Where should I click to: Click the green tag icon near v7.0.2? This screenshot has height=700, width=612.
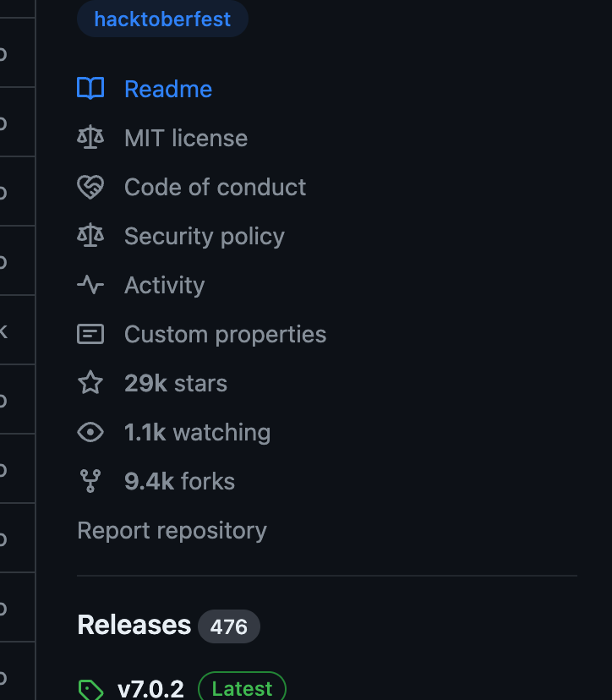tap(91, 690)
